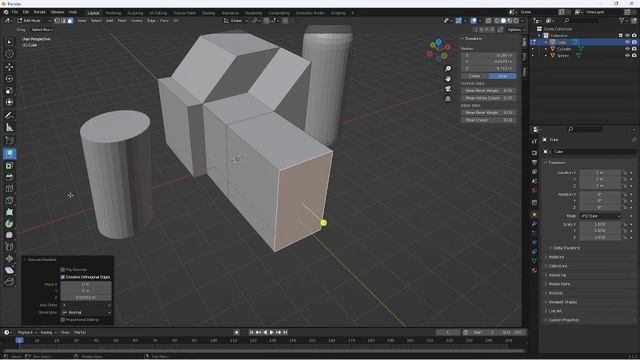
Task: Open the Mesh menu in viewport header
Action: pos(122,20)
